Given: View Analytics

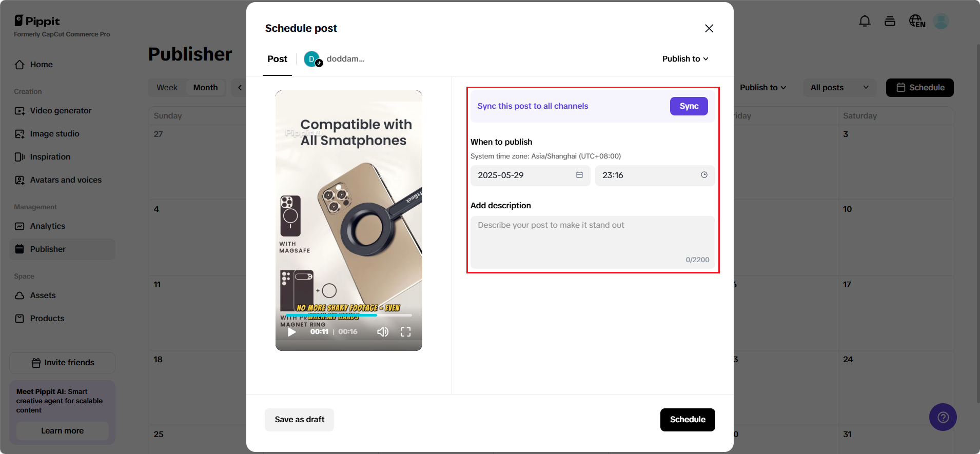Looking at the screenshot, I should (47, 226).
